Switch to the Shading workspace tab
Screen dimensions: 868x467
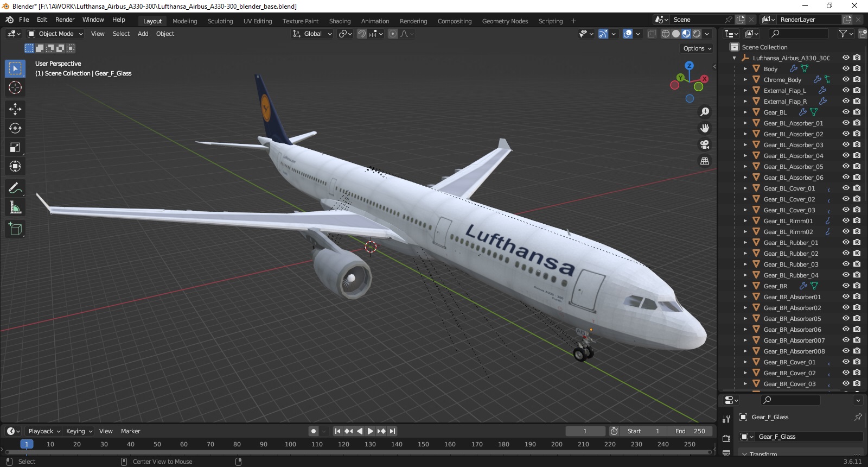(x=340, y=21)
